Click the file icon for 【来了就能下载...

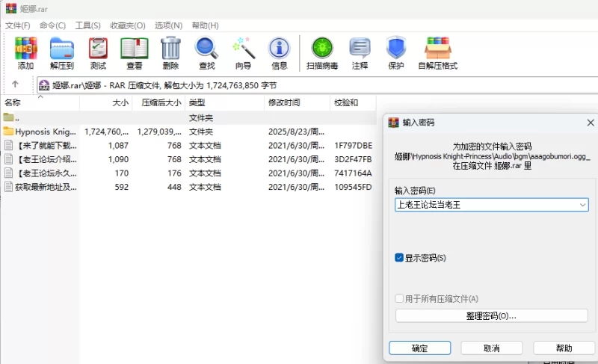click(x=8, y=145)
